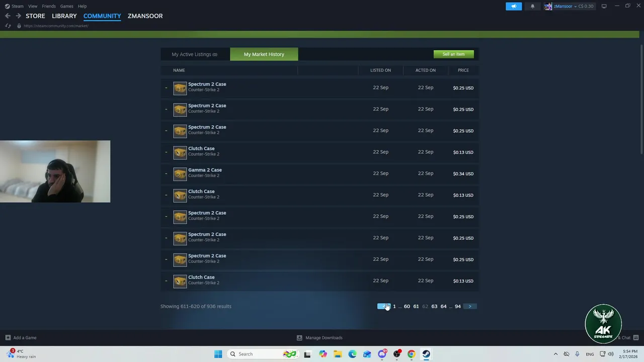
Task: Click the Add a Game plus icon
Action: click(8, 337)
